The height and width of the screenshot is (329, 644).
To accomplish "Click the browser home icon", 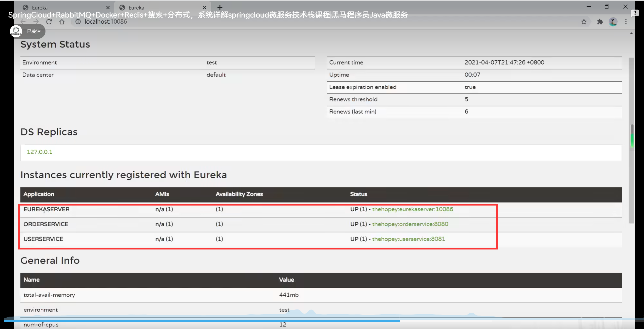I will [x=62, y=22].
